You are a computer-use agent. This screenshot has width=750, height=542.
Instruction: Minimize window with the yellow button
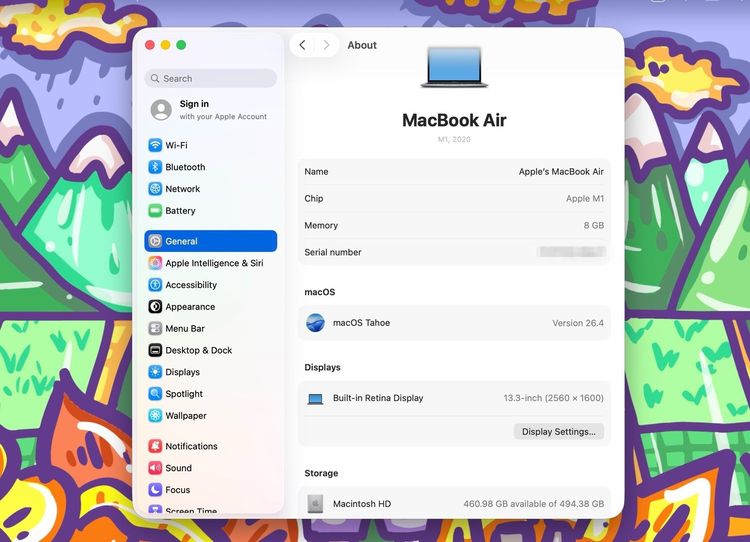pos(165,45)
